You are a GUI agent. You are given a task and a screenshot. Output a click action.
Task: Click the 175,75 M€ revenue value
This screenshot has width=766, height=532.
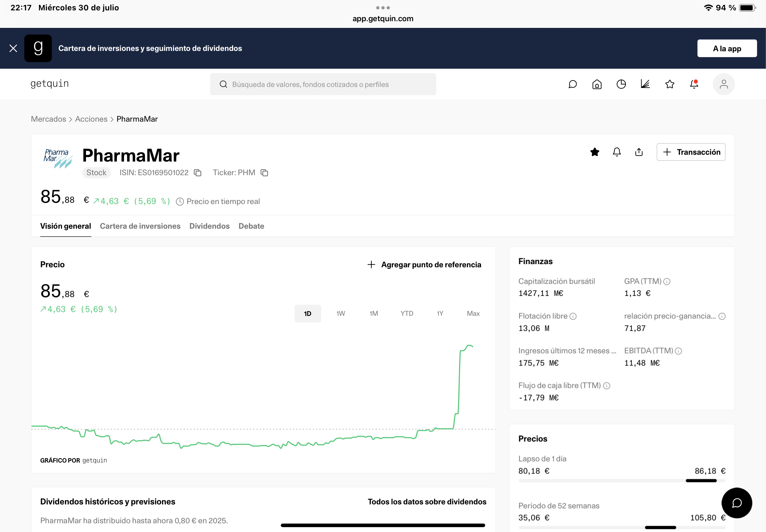(x=538, y=363)
